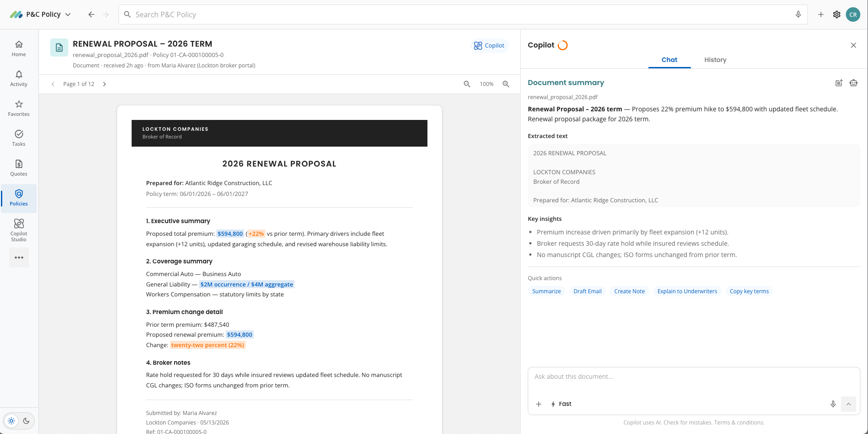This screenshot has height=434, width=868.
Task: Switch to the History tab
Action: pyautogui.click(x=715, y=60)
